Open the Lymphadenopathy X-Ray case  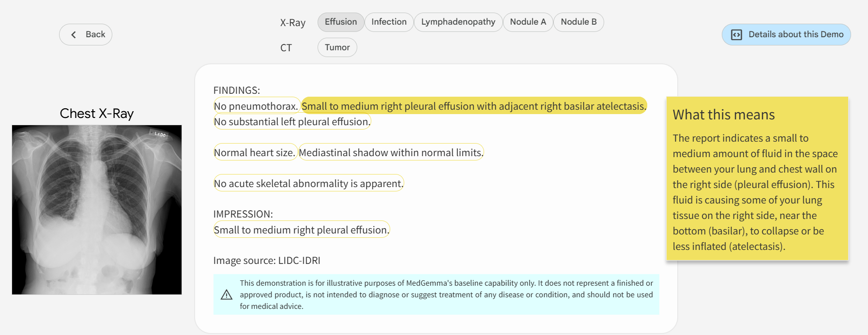pos(458,22)
